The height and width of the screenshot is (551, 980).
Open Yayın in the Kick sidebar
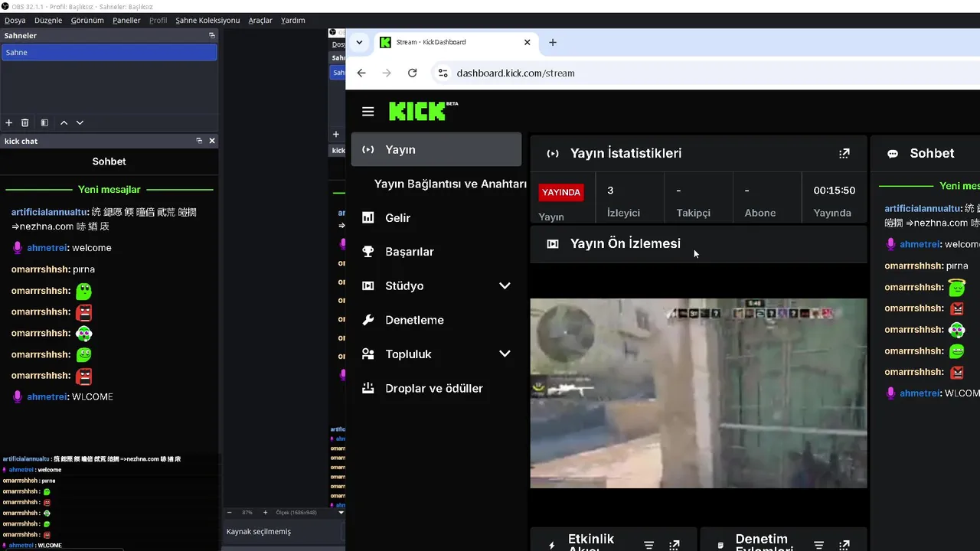tap(436, 149)
